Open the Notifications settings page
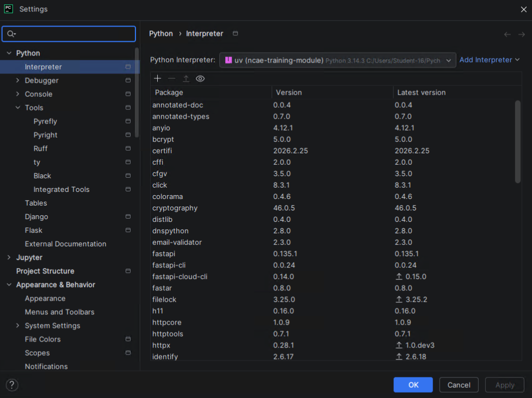 tap(46, 366)
